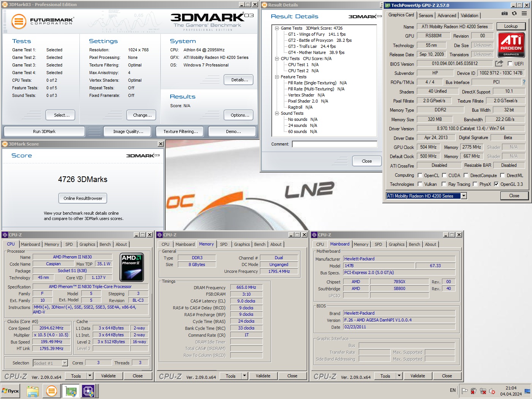Toggle the UEFI checkbox in GPU-Z

(x=510, y=63)
